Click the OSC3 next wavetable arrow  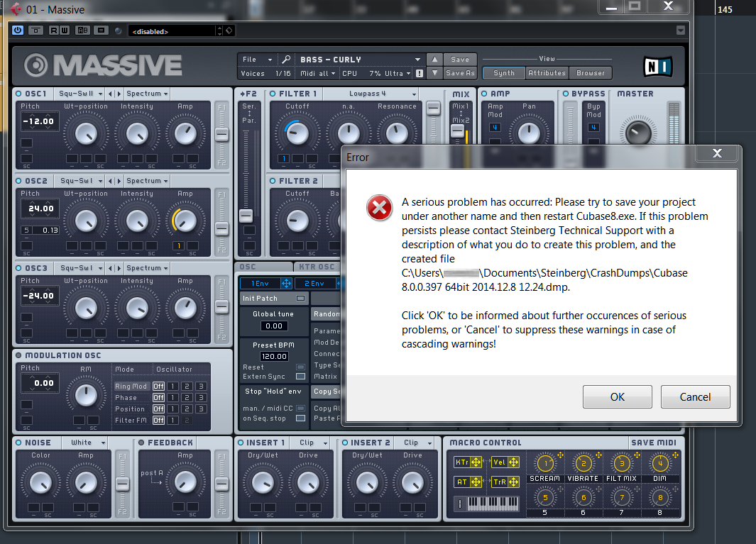pyautogui.click(x=119, y=268)
